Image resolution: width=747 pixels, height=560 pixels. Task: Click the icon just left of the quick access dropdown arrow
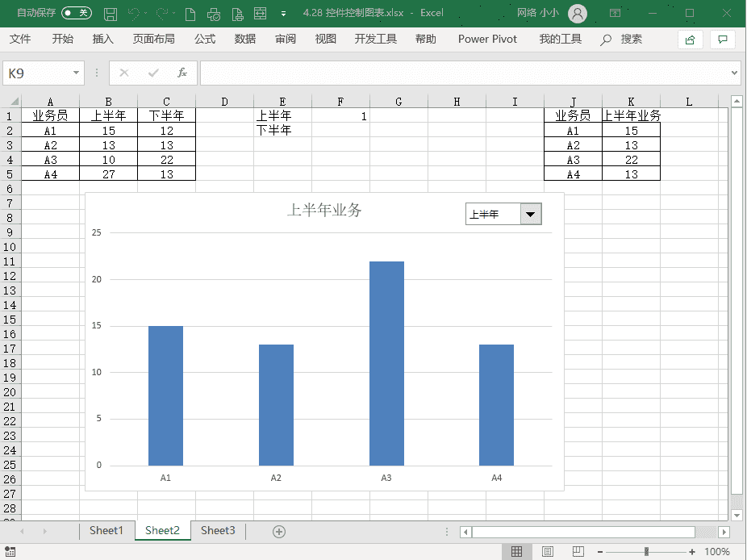[260, 14]
